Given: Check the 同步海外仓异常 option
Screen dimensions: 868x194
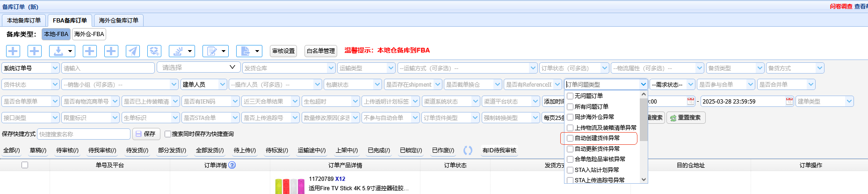Looking at the screenshot, I should click(x=570, y=117).
